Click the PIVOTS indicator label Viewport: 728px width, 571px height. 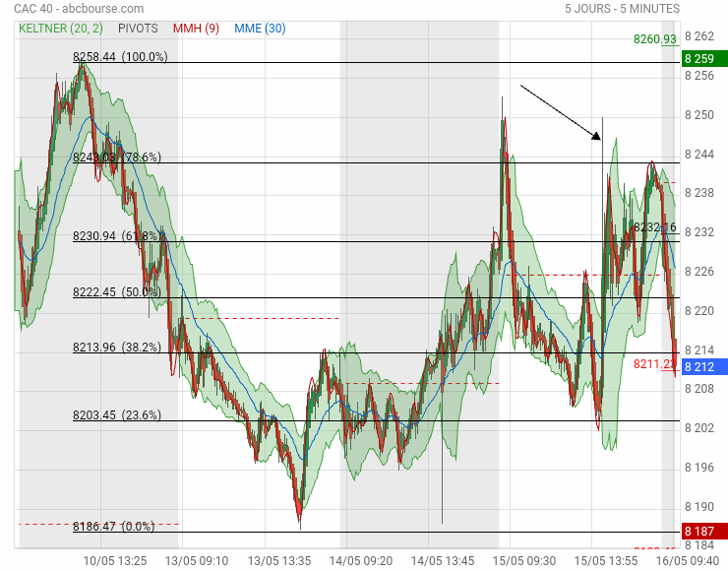[138, 29]
